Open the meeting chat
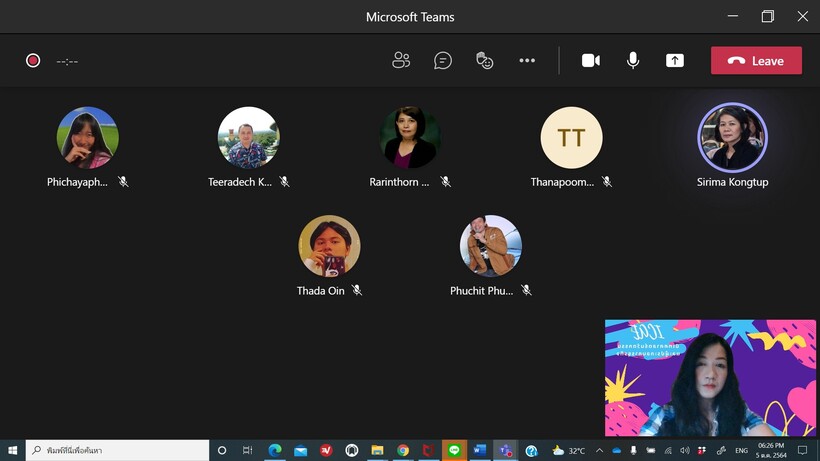This screenshot has width=820, height=461. coord(443,60)
